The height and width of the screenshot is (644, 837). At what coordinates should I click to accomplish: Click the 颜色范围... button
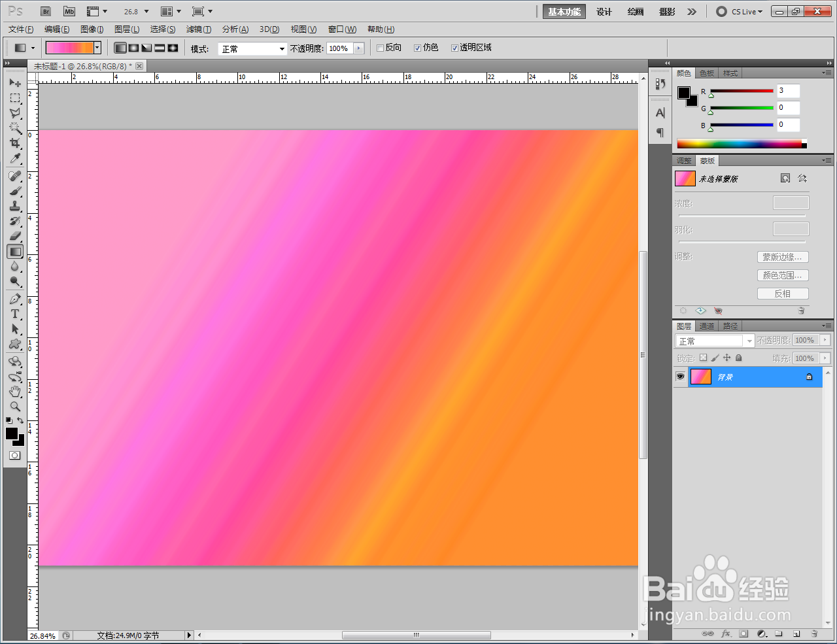(783, 275)
